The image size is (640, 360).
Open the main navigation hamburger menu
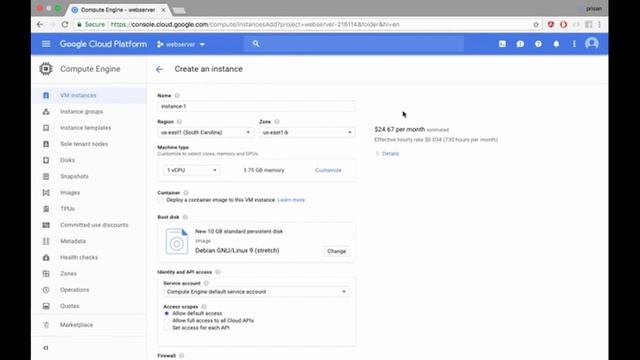click(46, 44)
